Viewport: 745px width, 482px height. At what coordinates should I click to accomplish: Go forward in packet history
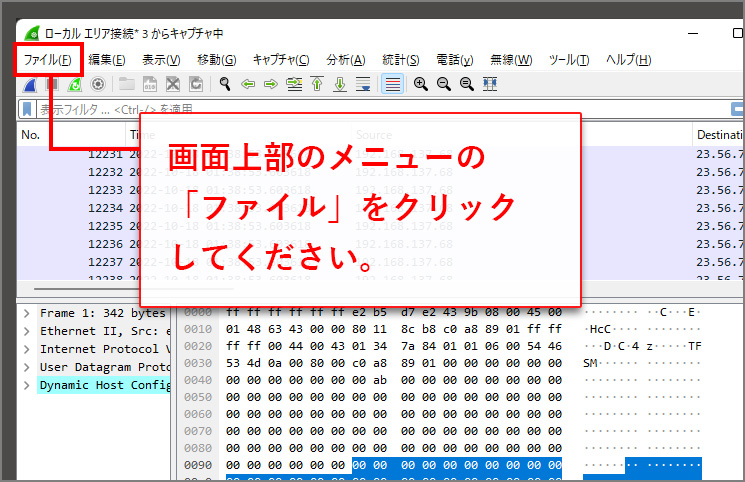[271, 85]
